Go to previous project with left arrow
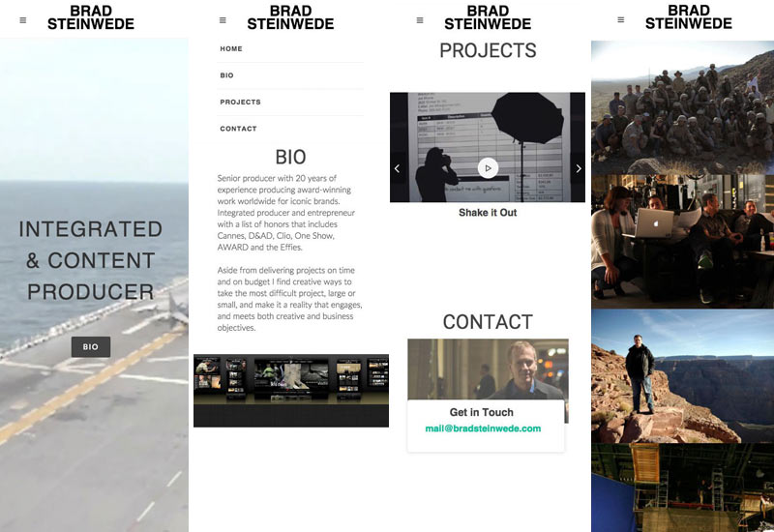This screenshot has height=532, width=774. coord(398,168)
